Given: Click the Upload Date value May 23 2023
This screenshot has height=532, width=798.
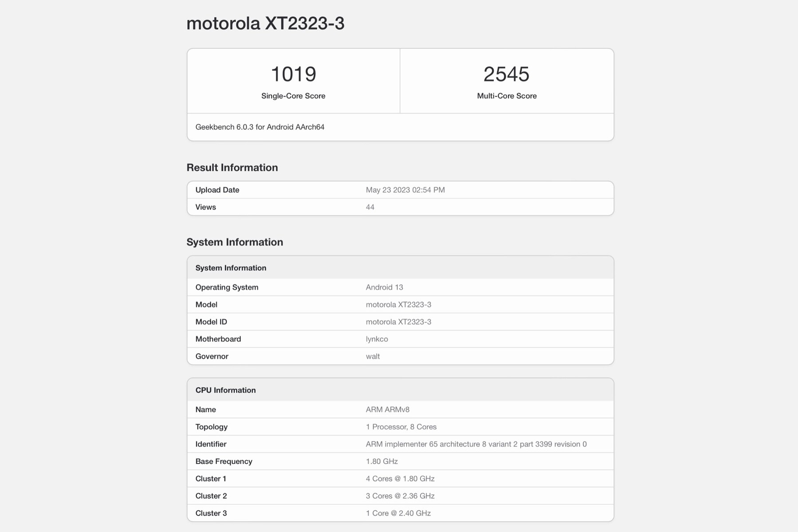Looking at the screenshot, I should click(405, 190).
